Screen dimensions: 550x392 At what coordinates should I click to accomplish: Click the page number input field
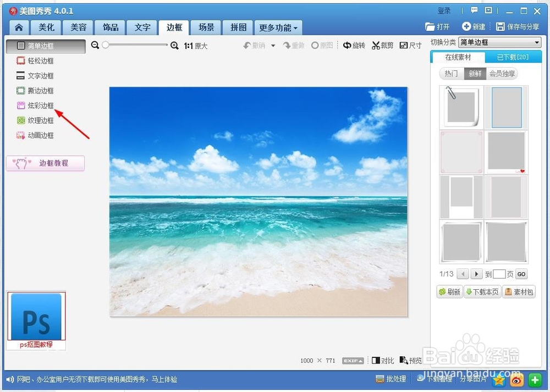click(499, 274)
